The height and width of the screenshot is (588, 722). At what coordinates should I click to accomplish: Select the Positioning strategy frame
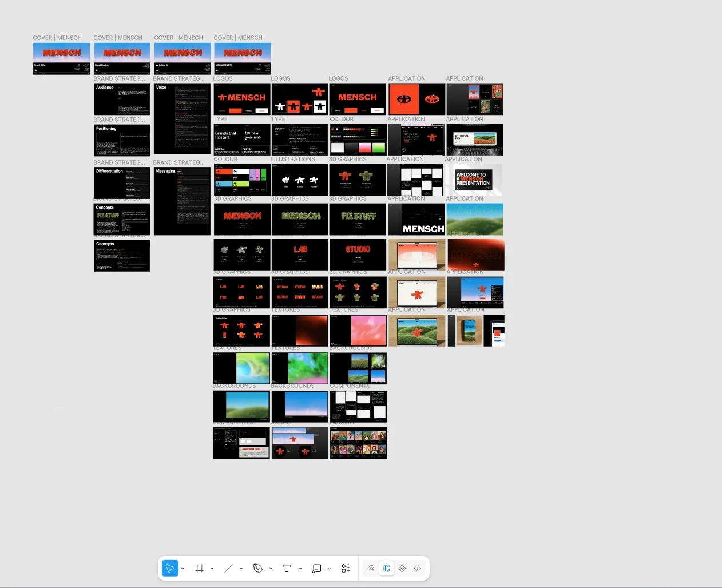(122, 141)
